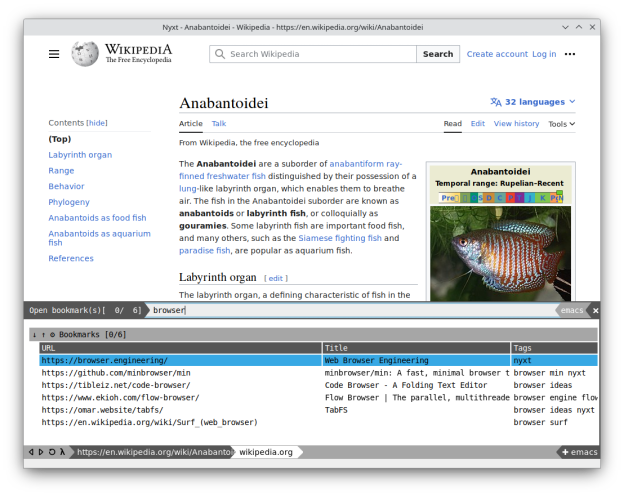Click the Search button
The image size is (624, 496).
[x=438, y=54]
